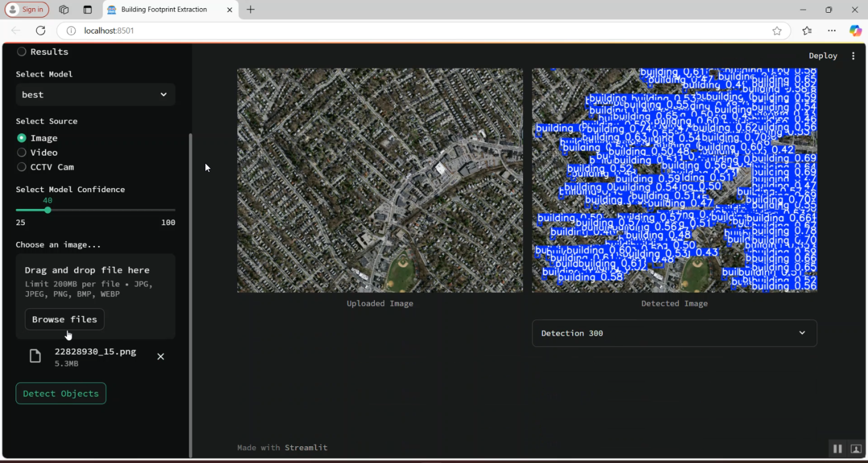Click the favorites star in address bar
Image resolution: width=868 pixels, height=463 pixels.
tap(777, 31)
